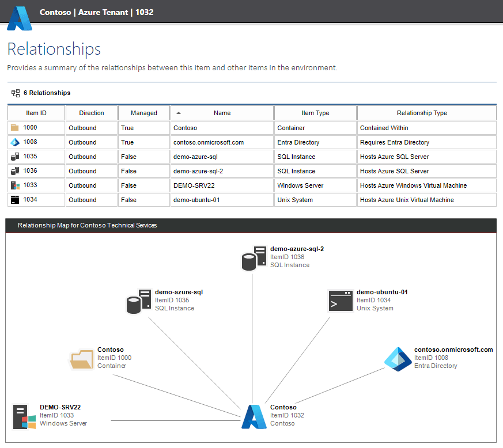Select the demo-azure-sql database icon in the map

139,301
